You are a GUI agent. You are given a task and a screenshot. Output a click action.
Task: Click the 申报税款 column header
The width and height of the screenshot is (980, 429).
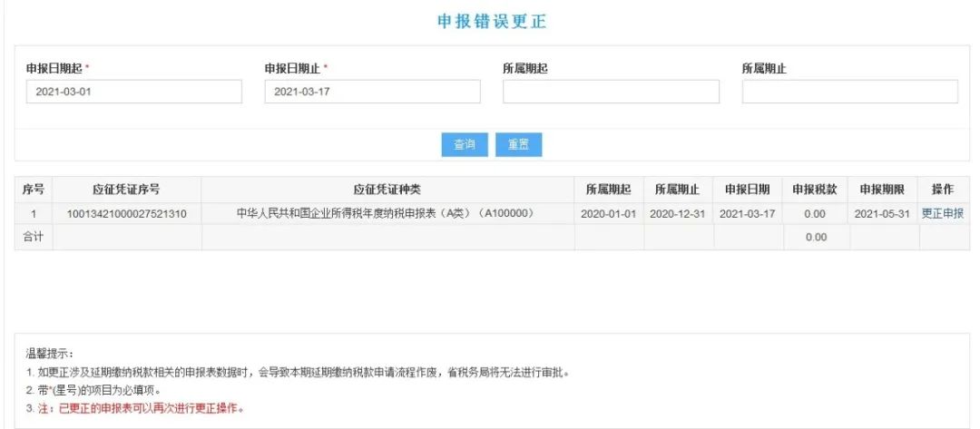(x=816, y=190)
